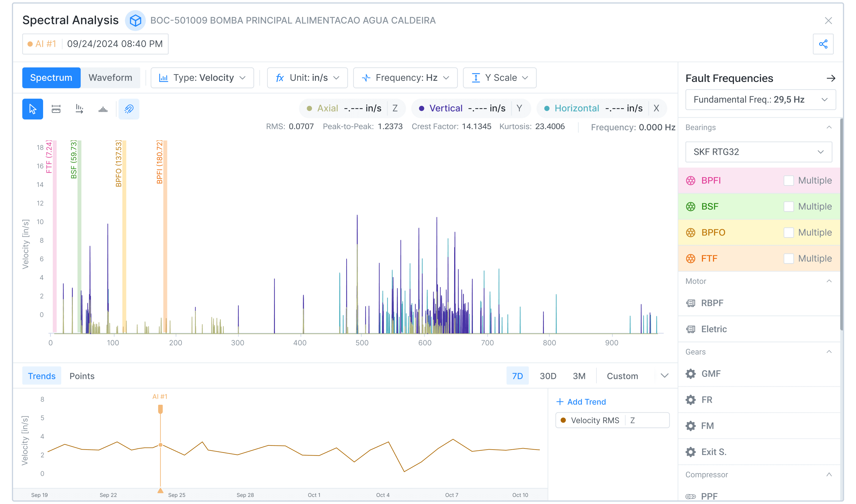Click the harmonics cursor tool icon

click(79, 109)
